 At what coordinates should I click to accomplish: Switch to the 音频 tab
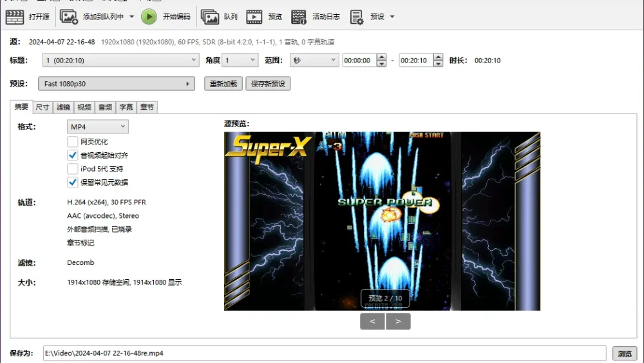click(x=105, y=107)
